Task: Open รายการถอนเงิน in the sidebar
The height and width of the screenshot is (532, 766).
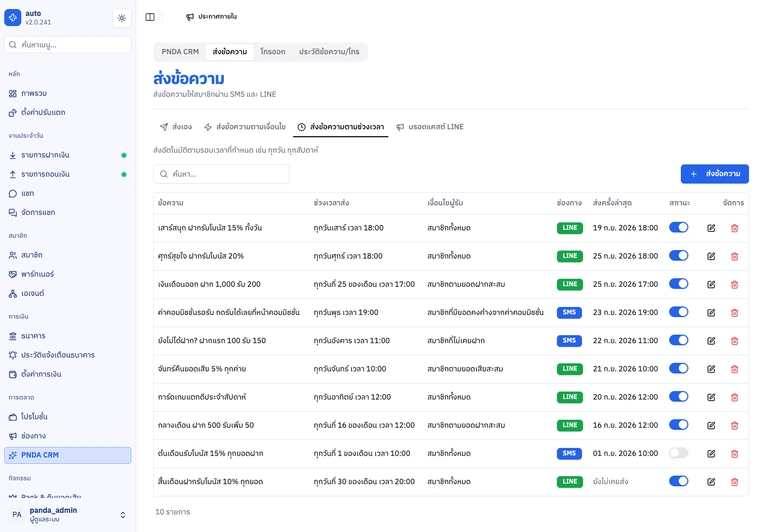Action: (68, 174)
